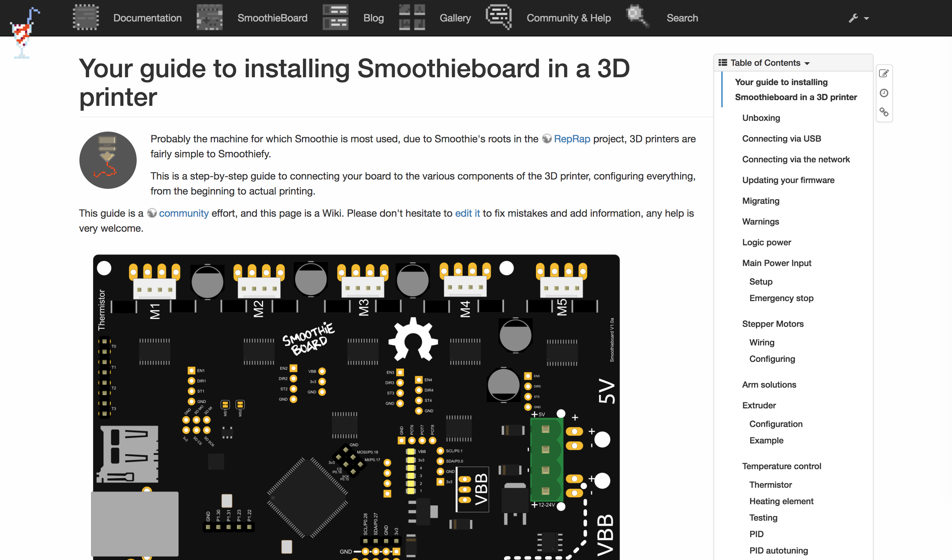
Task: Jump to Temperature control section
Action: click(781, 466)
